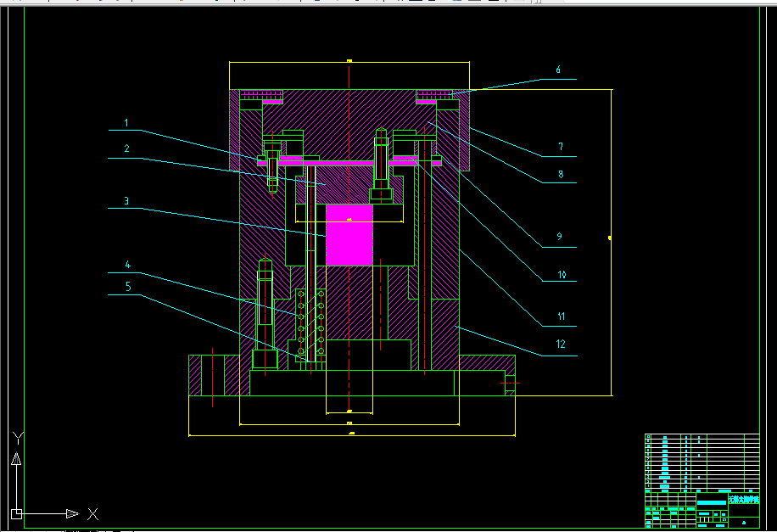This screenshot has height=532, width=777.
Task: Select the solid magenta rectangular block in the center
Action: tap(349, 235)
